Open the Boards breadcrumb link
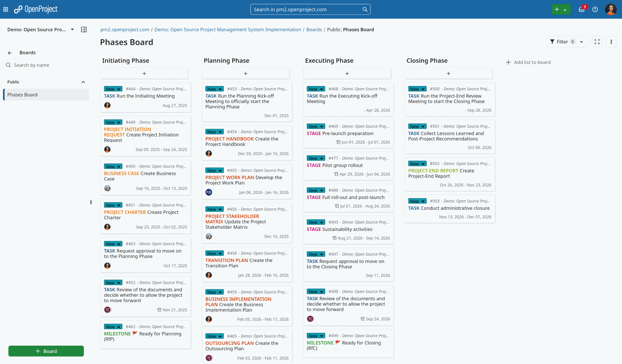 [x=314, y=30]
